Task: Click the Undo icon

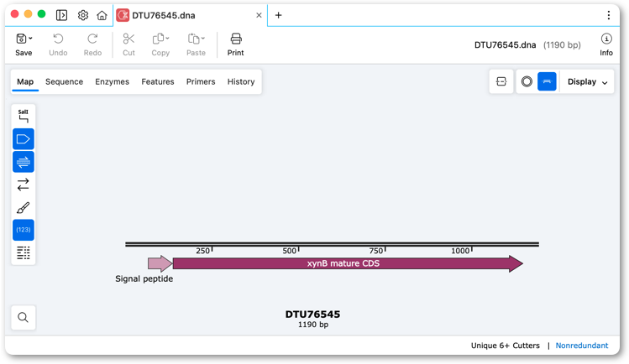Action: [x=58, y=39]
